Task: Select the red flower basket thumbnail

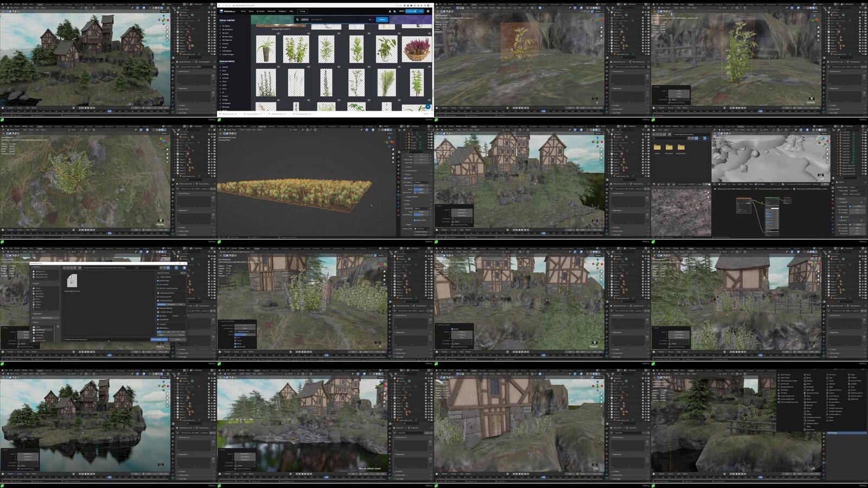Action: pos(417,49)
